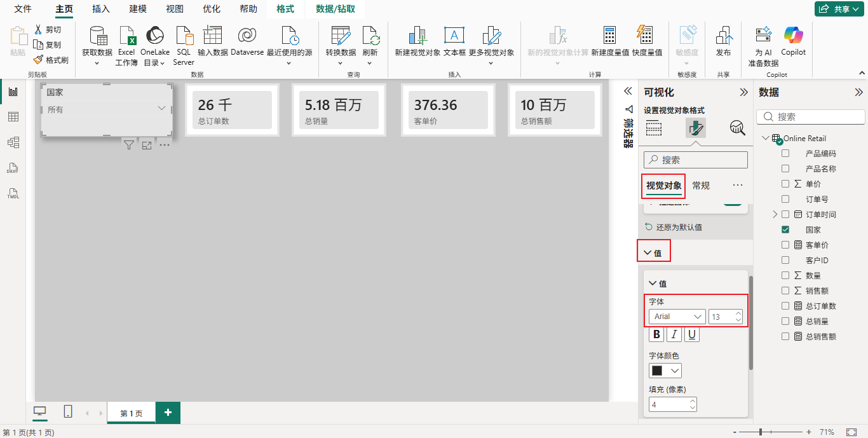The width and height of the screenshot is (868, 438).
Task: Click the Excel 工作簿 icon
Action: [x=126, y=36]
